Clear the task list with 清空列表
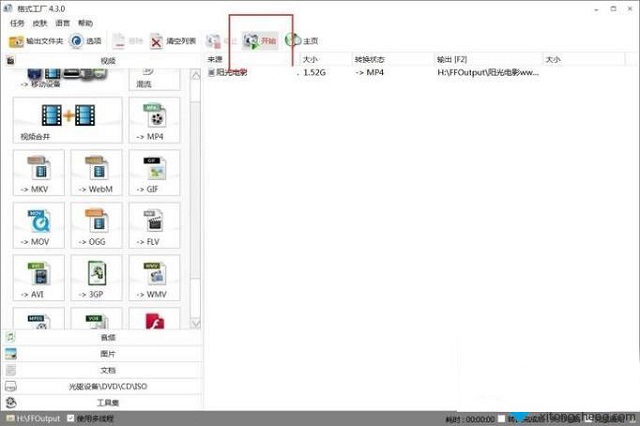The width and height of the screenshot is (640, 426). [x=173, y=41]
